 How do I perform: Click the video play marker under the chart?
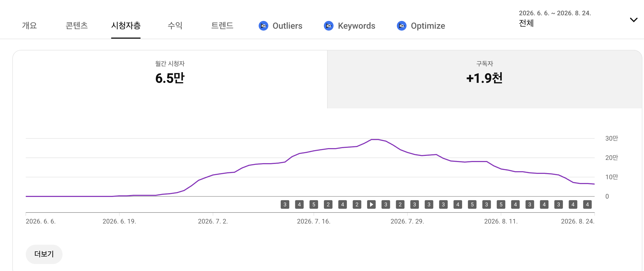371,204
